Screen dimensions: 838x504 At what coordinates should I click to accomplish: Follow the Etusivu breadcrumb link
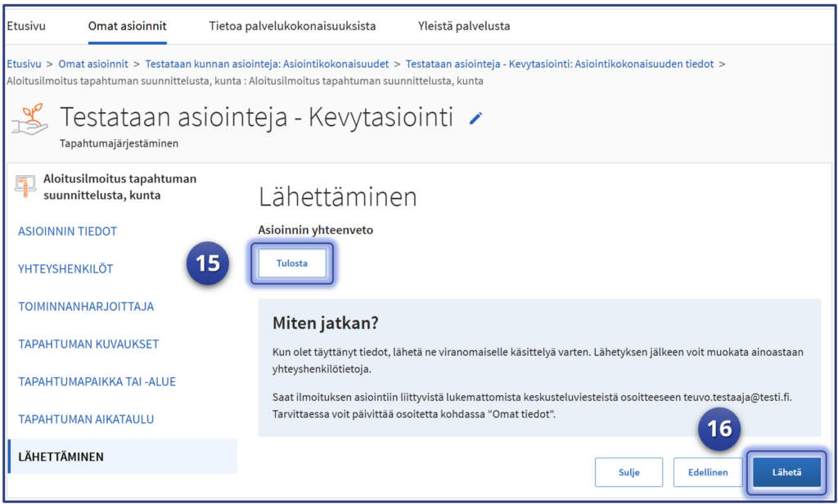point(22,63)
